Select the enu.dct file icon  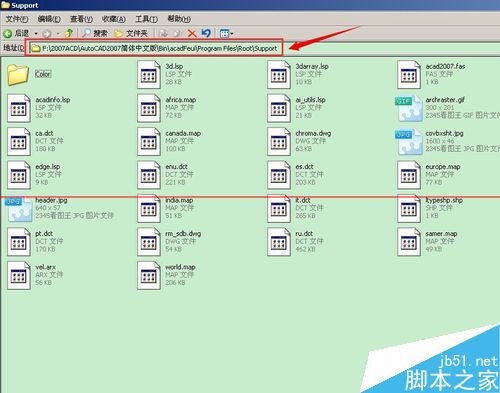[x=149, y=175]
